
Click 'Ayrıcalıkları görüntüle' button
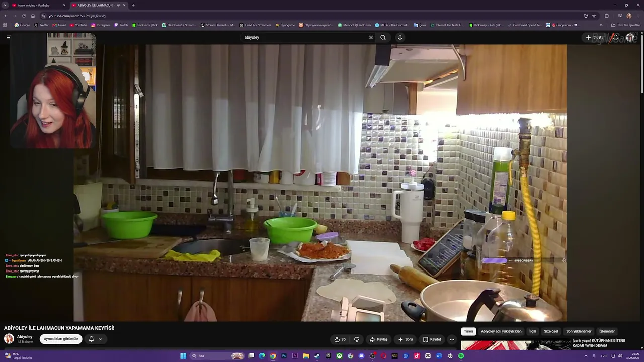(61, 339)
